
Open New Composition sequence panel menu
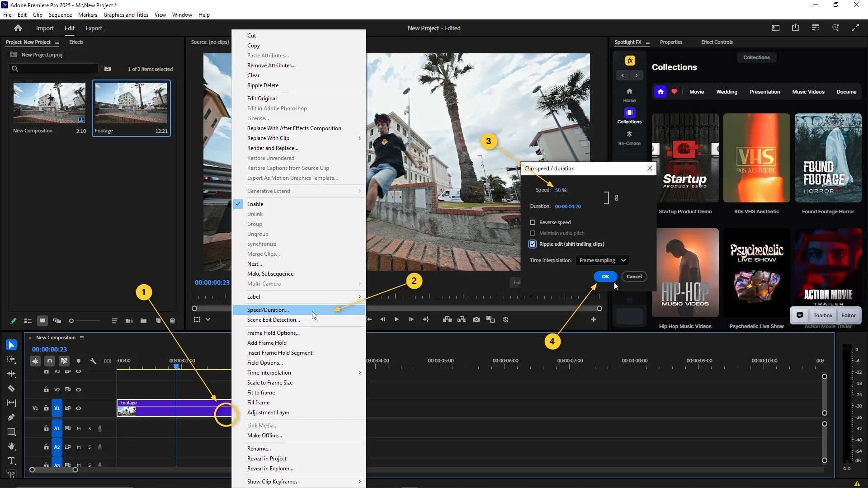point(82,338)
